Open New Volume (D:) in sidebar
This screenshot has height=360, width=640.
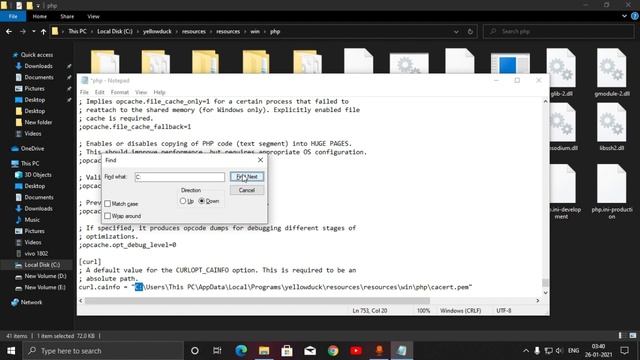click(x=45, y=276)
